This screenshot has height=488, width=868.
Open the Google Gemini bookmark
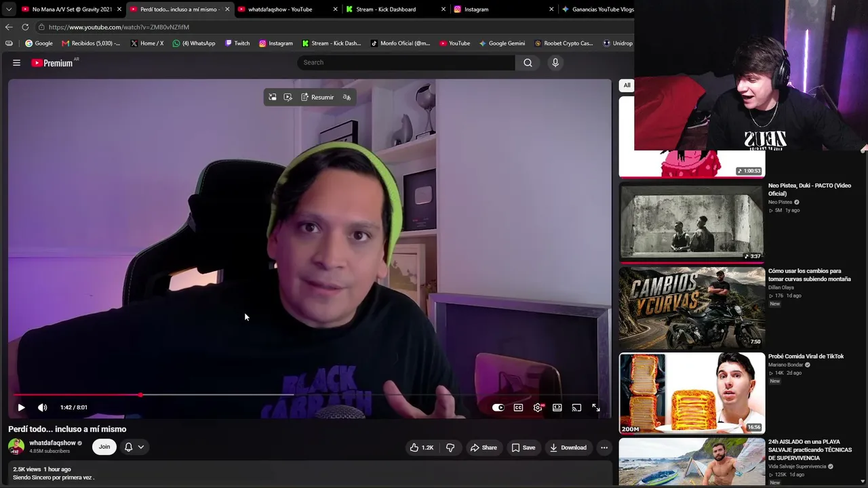tap(502, 43)
